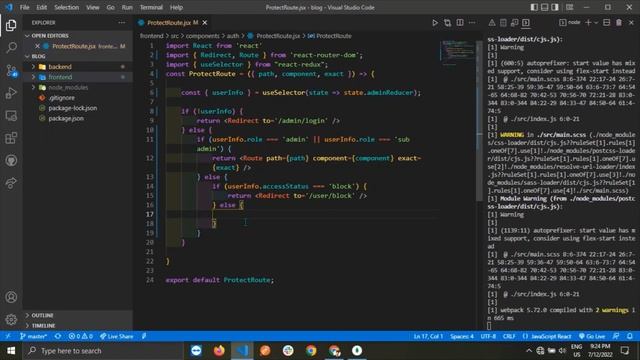The width and height of the screenshot is (640, 360).
Task: Split the terminal
Action: coord(607,23)
